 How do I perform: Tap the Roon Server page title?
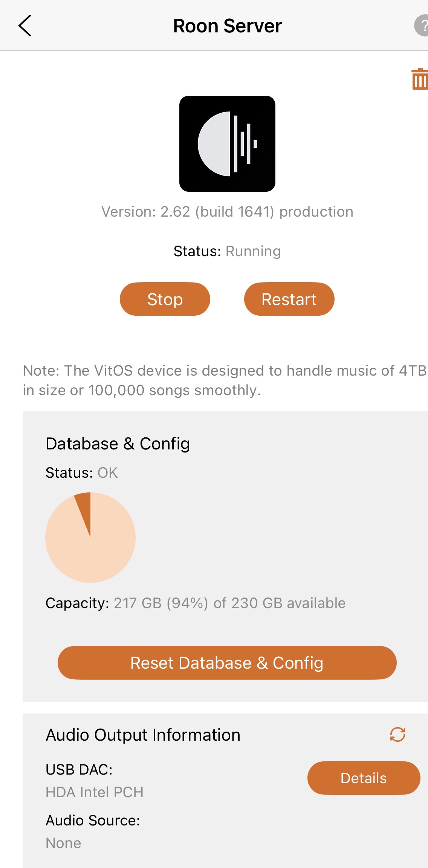click(227, 26)
